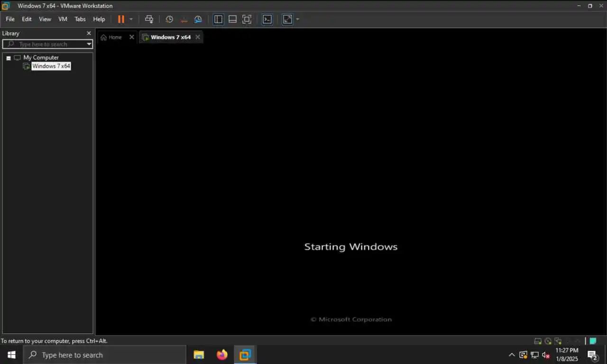Take a snapshot of this virtual machine
This screenshot has width=607, height=364.
pos(169,19)
